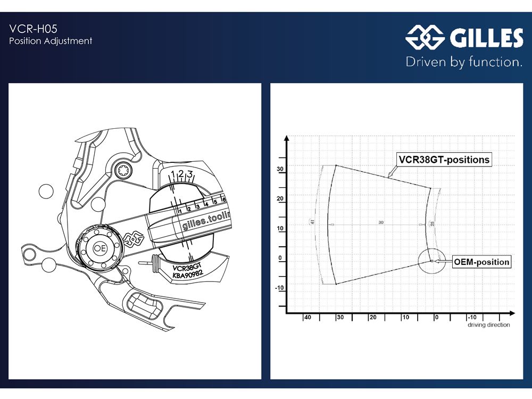
Task: Click the "gilles.tooling" lettering on the arm
Action: tap(206, 221)
